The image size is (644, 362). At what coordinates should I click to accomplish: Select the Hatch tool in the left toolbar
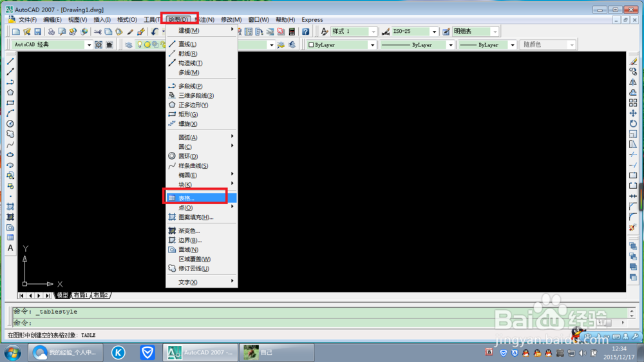point(10,207)
